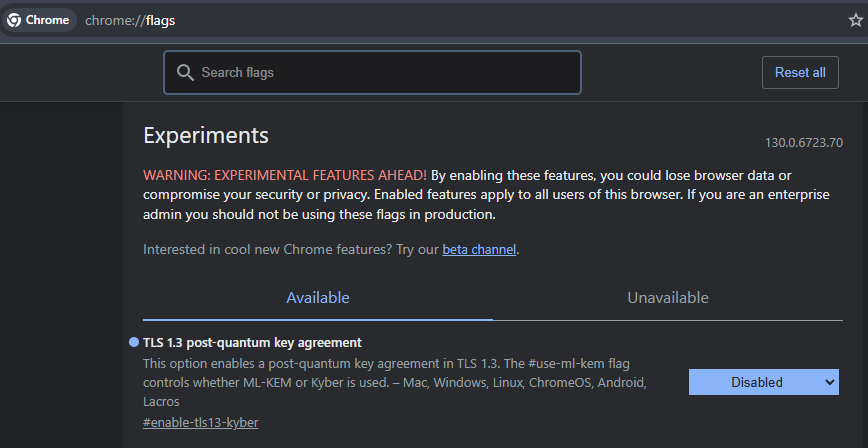Click the version number 130.0.6723.70
The height and width of the screenshot is (448, 868).
pyautogui.click(x=804, y=143)
